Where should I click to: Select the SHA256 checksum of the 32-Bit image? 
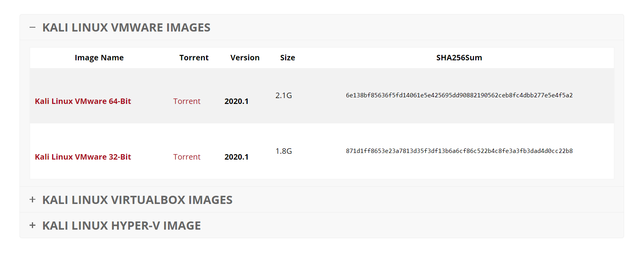[459, 151]
